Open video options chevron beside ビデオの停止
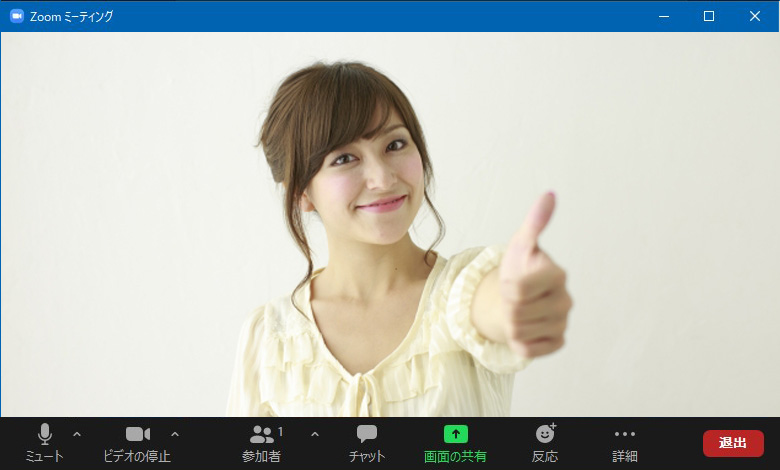 click(175, 434)
